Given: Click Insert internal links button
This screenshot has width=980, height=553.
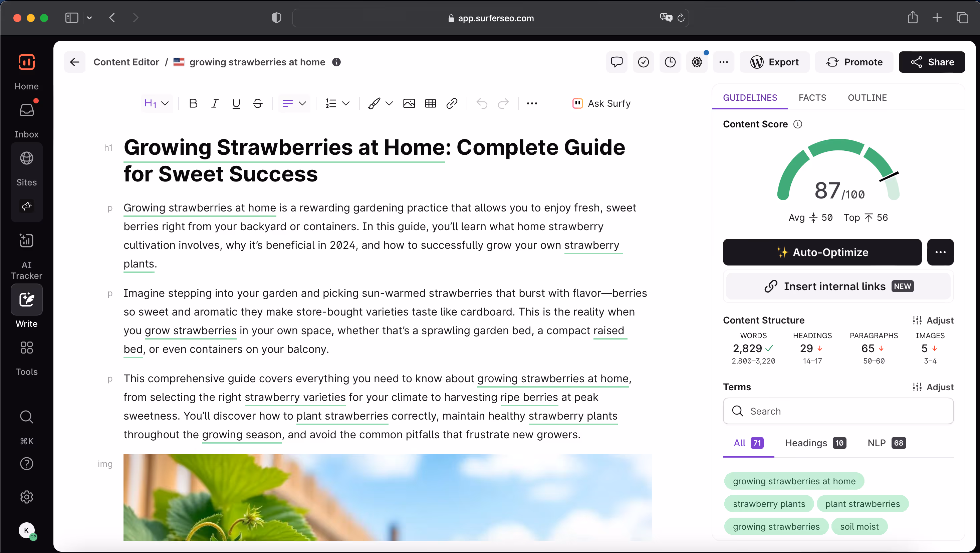Looking at the screenshot, I should (838, 286).
